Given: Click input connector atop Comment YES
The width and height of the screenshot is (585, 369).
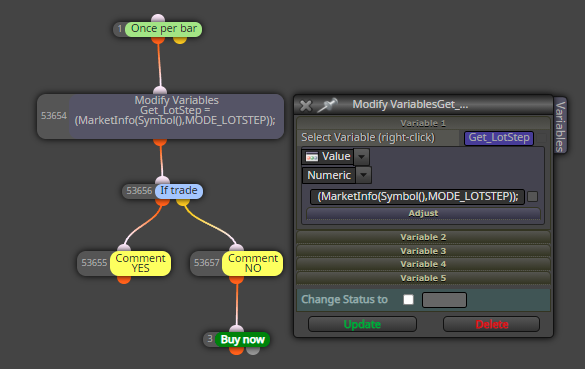Looking at the screenshot, I should (x=124, y=248).
